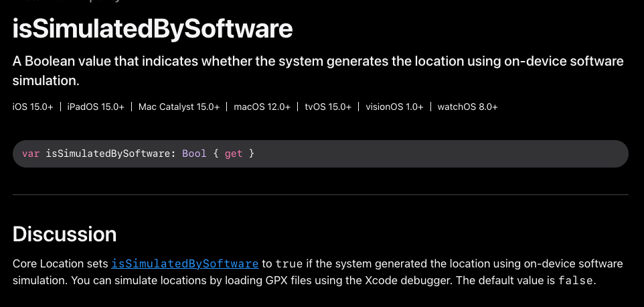
Task: Click the inline code word false
Action: tap(575, 281)
